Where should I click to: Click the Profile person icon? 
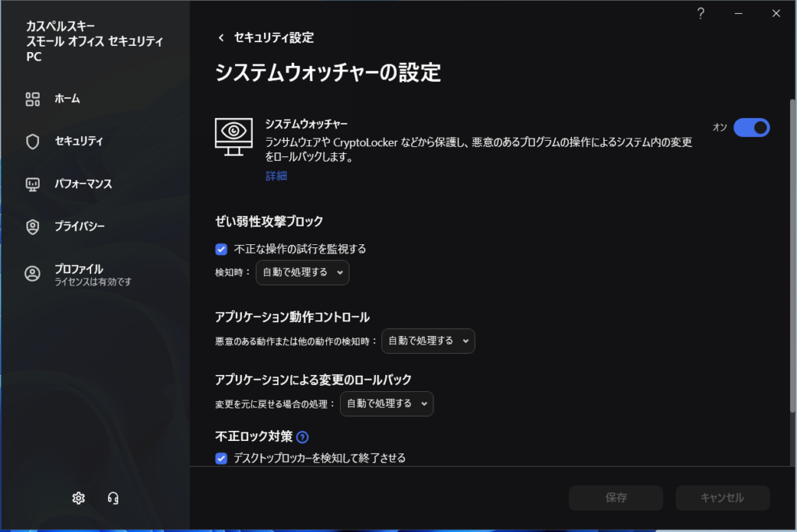[33, 274]
